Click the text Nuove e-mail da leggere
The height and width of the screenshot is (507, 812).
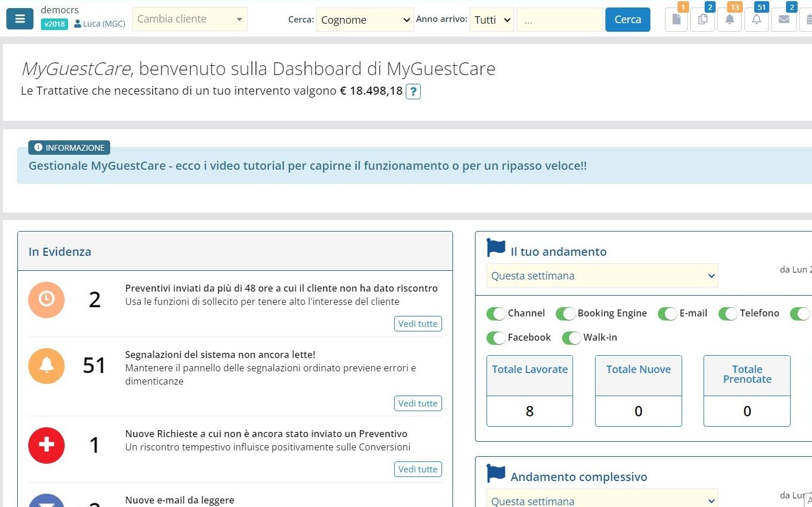coord(179,500)
